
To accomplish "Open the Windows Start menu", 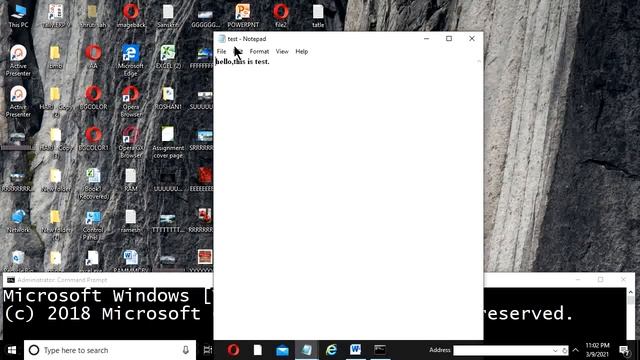I will coord(12,350).
